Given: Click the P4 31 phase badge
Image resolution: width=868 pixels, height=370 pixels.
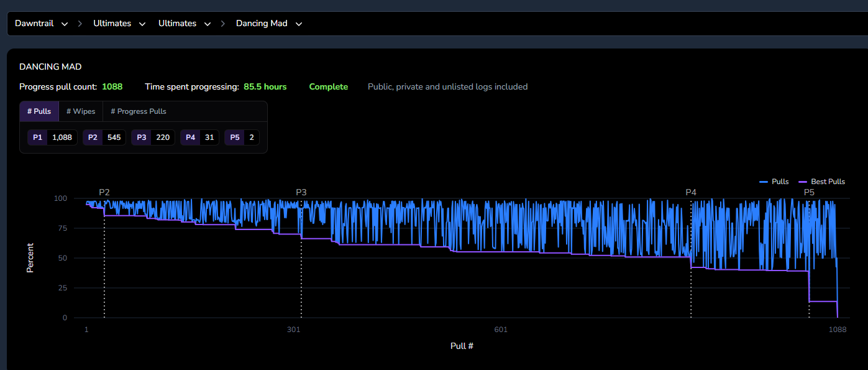Looking at the screenshot, I should [x=199, y=137].
